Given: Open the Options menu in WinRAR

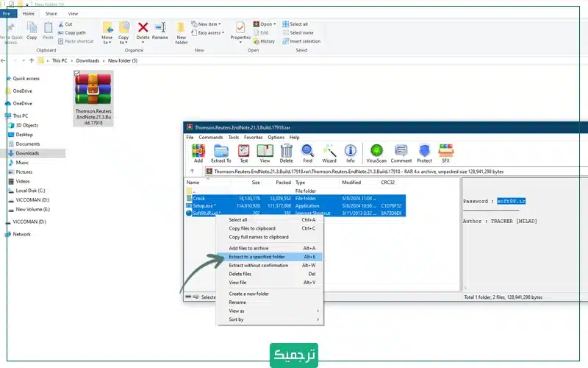Looking at the screenshot, I should 276,138.
